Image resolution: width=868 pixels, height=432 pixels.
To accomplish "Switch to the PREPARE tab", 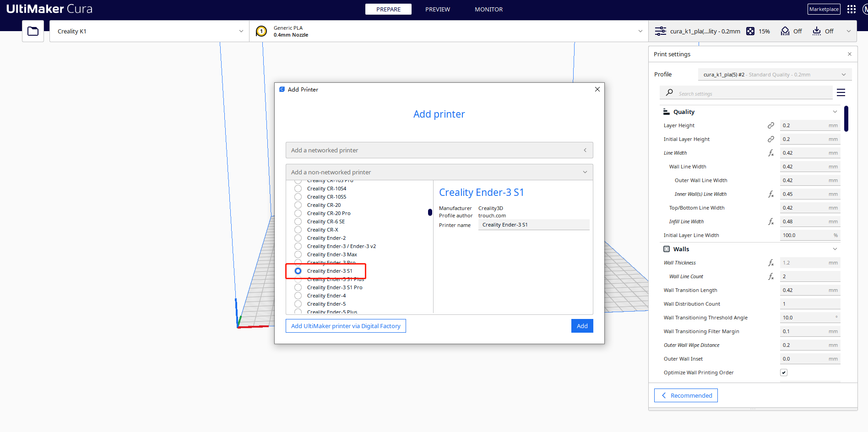I will (388, 9).
